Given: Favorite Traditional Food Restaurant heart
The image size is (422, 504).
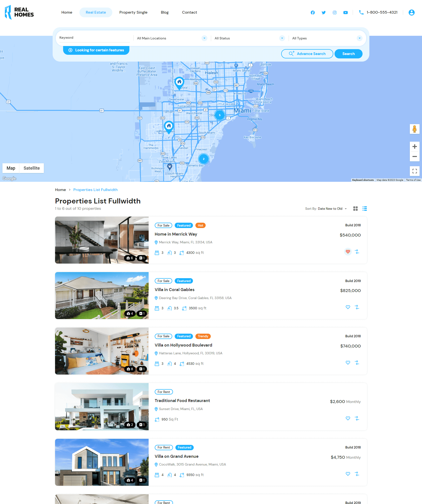Looking at the screenshot, I should [348, 418].
